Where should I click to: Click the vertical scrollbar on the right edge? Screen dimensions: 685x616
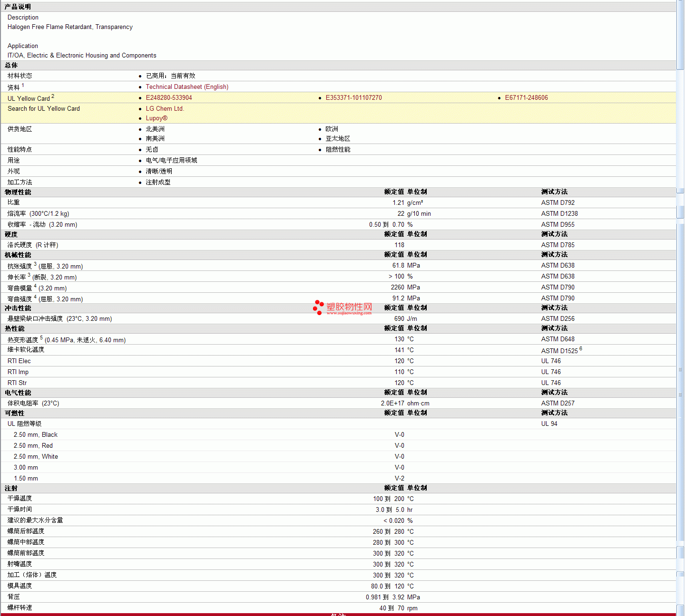click(681, 308)
